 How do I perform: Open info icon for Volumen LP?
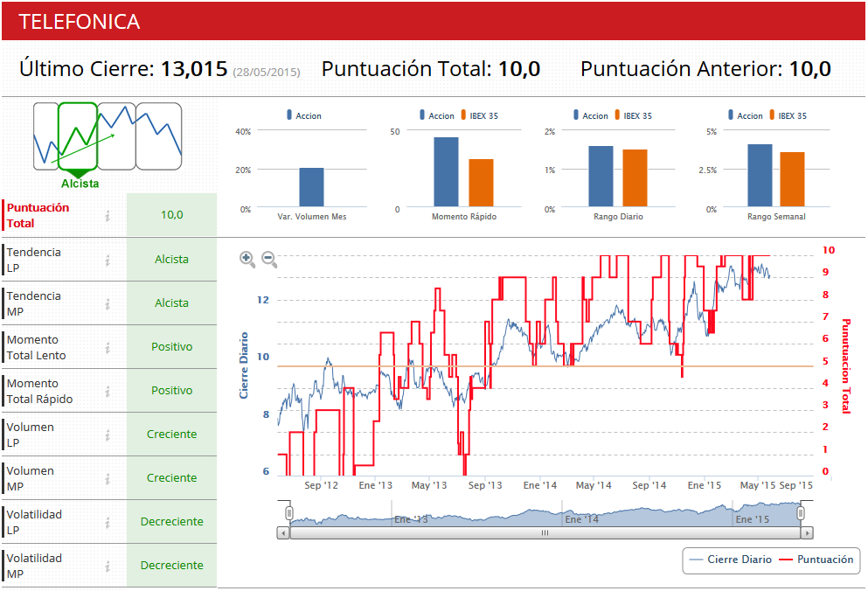click(x=108, y=435)
